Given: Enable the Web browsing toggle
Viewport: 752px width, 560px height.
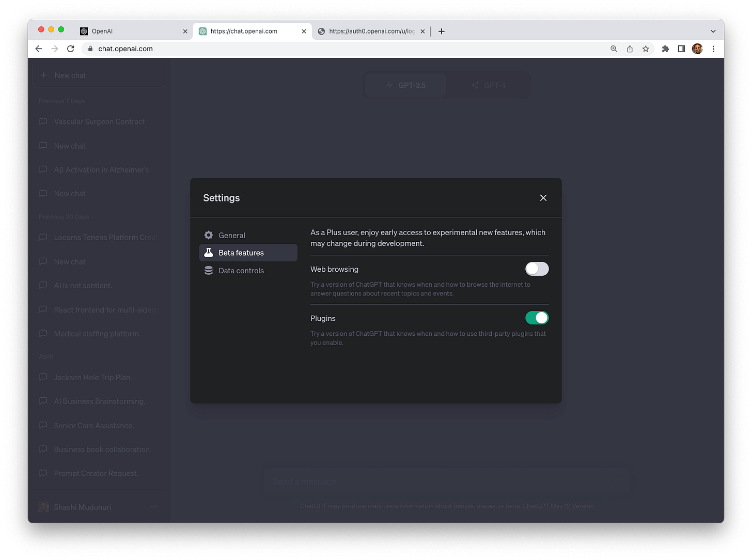Looking at the screenshot, I should 537,269.
